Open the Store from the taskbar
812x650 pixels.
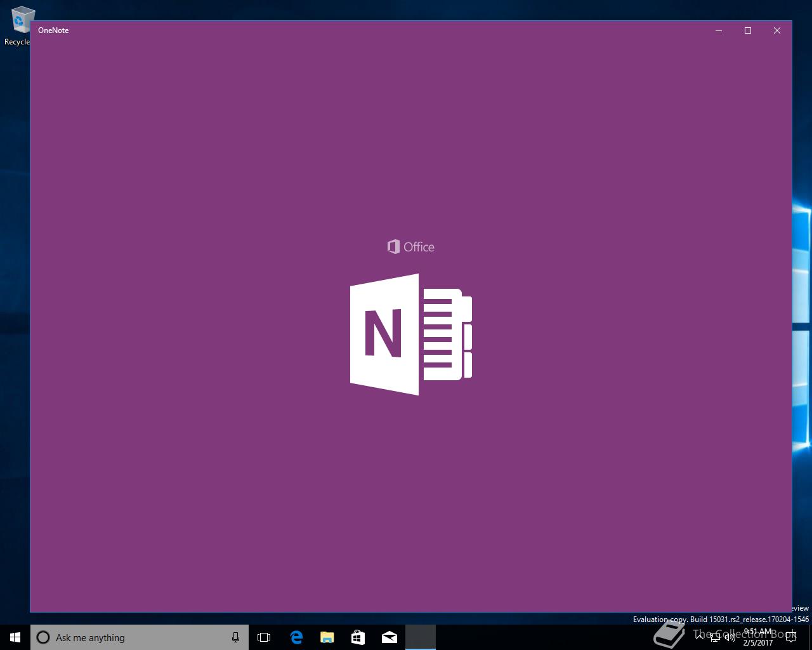click(358, 637)
